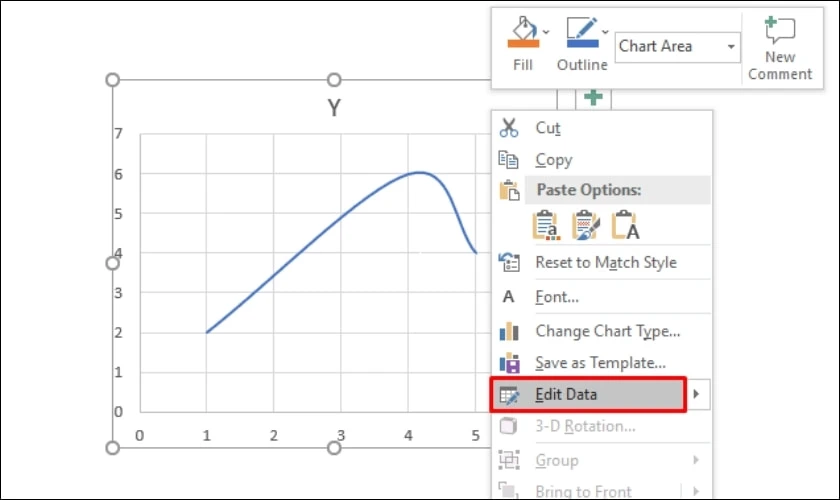Click the Edit Data menu item
840x500 pixels.
pyautogui.click(x=588, y=394)
